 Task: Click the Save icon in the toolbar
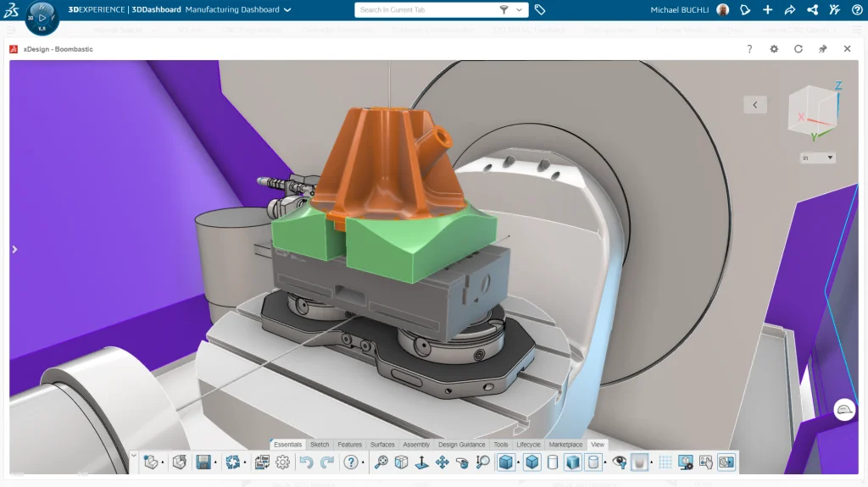click(x=203, y=462)
